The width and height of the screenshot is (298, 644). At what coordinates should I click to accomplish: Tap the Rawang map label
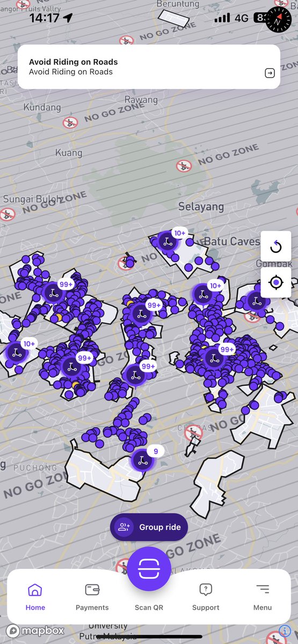click(x=141, y=100)
